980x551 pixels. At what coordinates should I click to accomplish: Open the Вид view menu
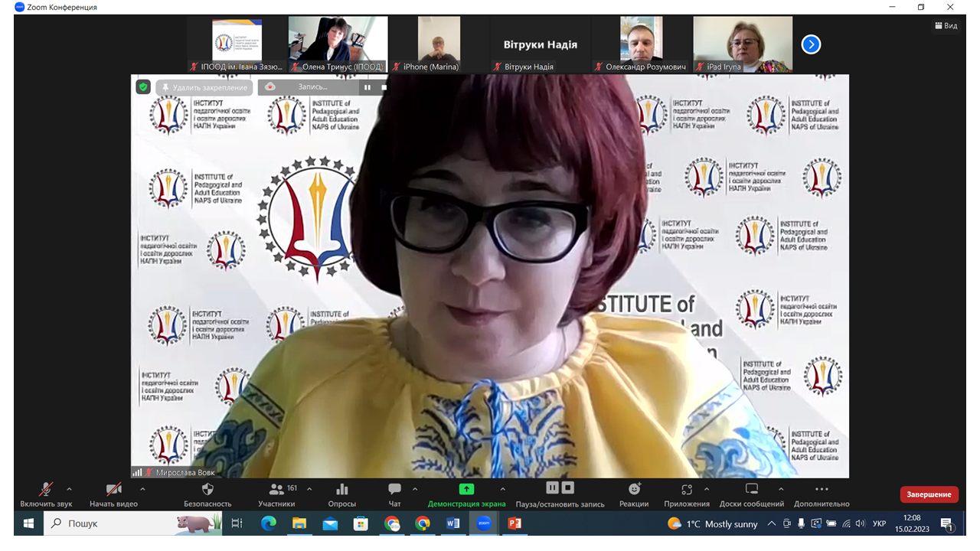click(x=946, y=25)
